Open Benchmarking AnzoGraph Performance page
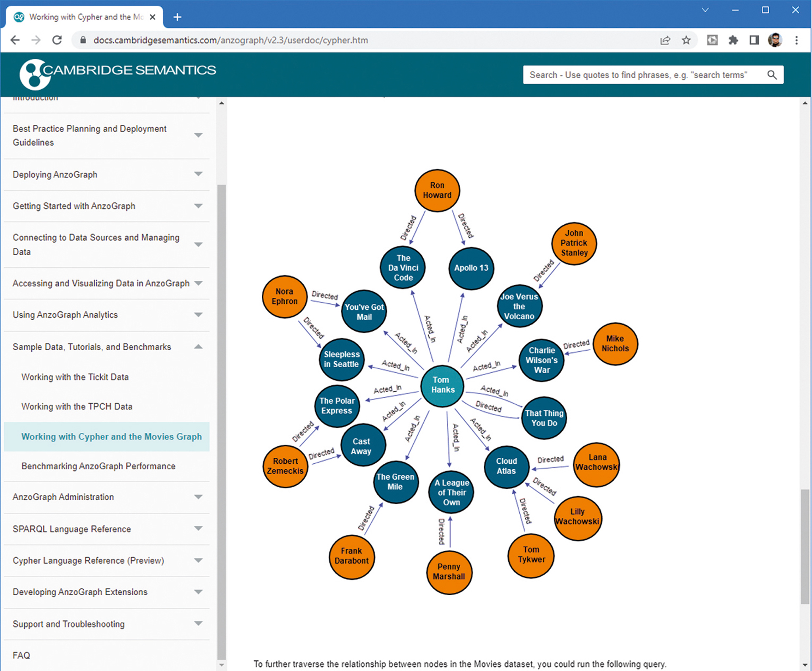The image size is (812, 671). pyautogui.click(x=98, y=466)
